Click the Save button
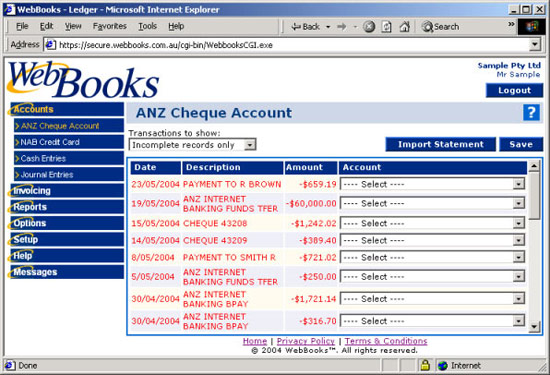 [521, 145]
